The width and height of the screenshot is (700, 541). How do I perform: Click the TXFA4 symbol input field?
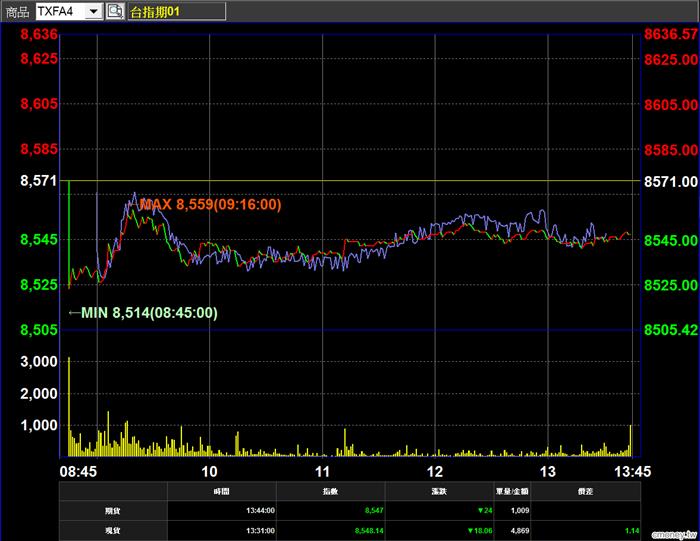coord(60,12)
